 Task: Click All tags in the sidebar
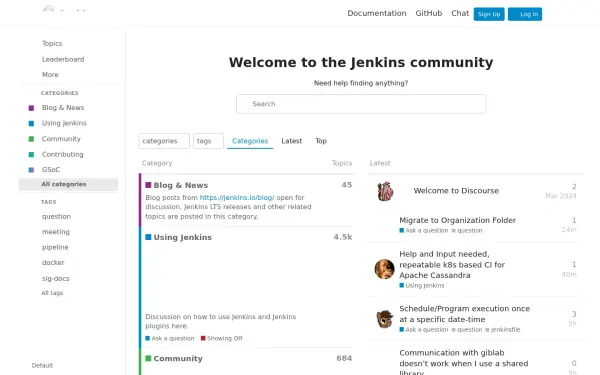click(52, 293)
